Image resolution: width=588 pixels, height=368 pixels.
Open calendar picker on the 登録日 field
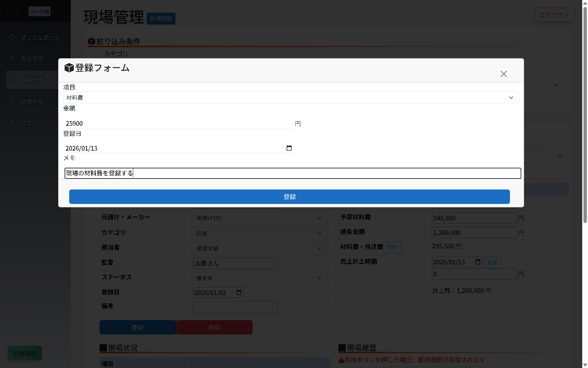pyautogui.click(x=289, y=148)
